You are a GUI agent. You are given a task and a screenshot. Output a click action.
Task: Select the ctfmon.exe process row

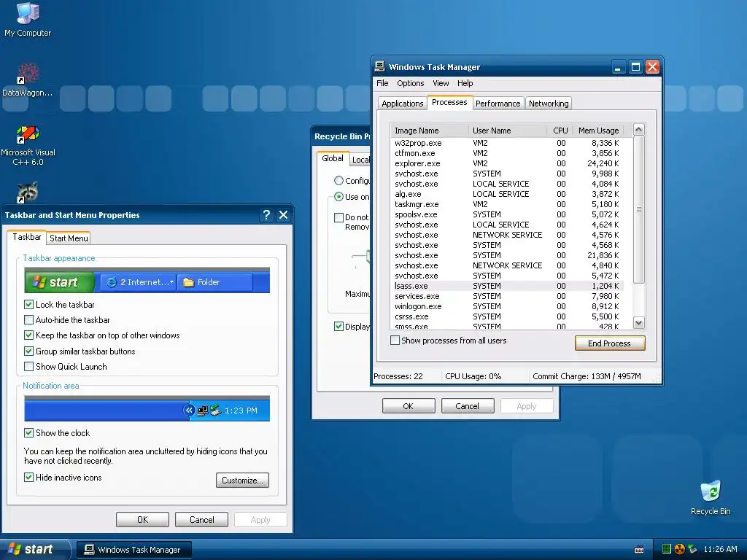point(507,153)
